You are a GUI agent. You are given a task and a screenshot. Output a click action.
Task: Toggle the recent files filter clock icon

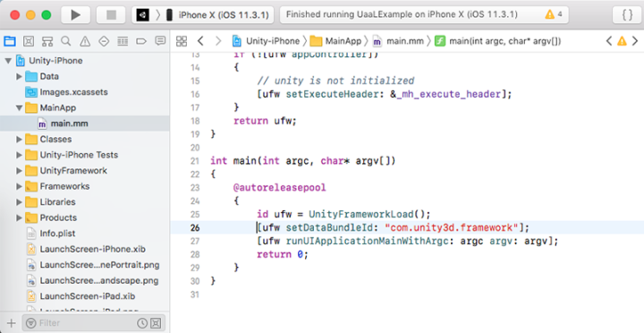point(142,323)
